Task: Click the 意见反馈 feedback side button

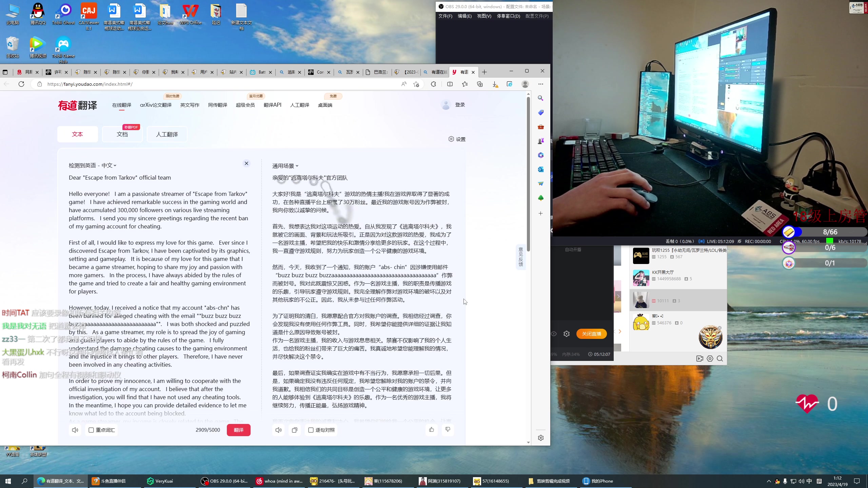Action: pos(520,257)
